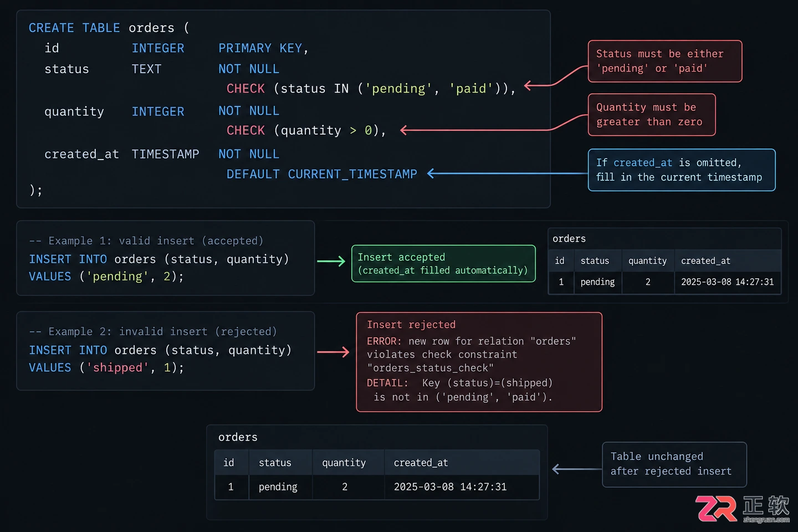Click the INTEGER type of the quantity column
The image size is (798, 532).
pyautogui.click(x=158, y=112)
